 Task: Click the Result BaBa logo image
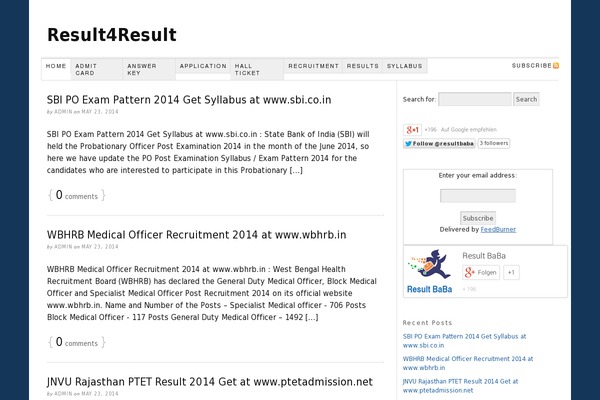tap(429, 271)
